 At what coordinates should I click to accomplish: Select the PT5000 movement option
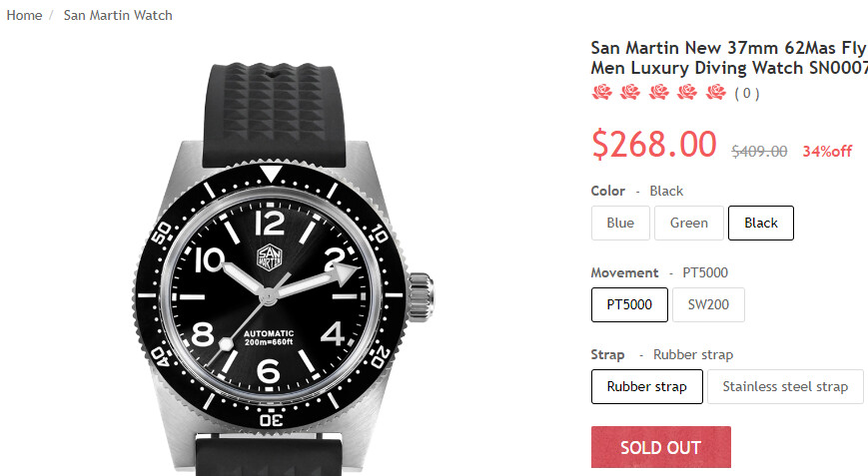click(x=629, y=304)
